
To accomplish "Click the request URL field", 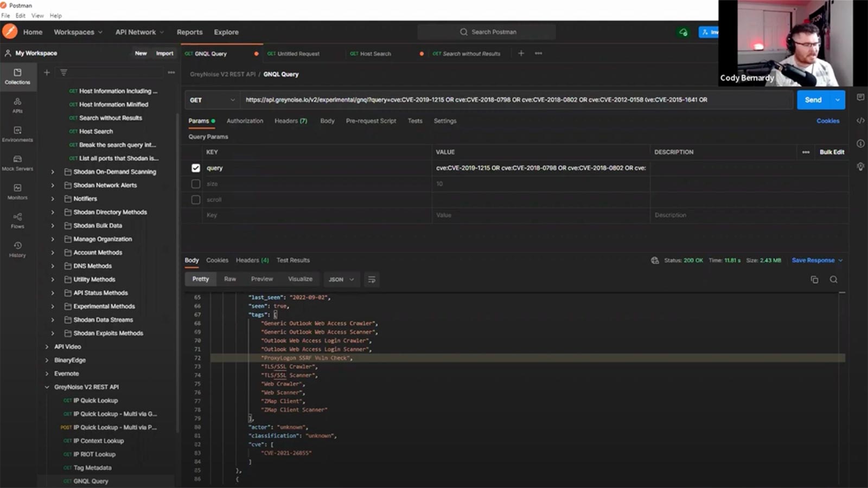I will pos(518,100).
